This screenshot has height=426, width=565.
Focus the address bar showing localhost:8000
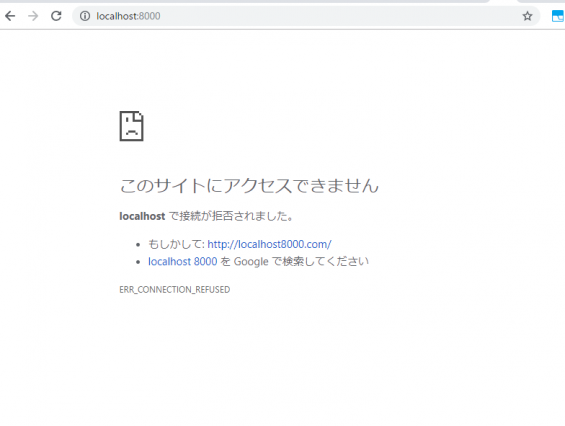click(x=306, y=16)
